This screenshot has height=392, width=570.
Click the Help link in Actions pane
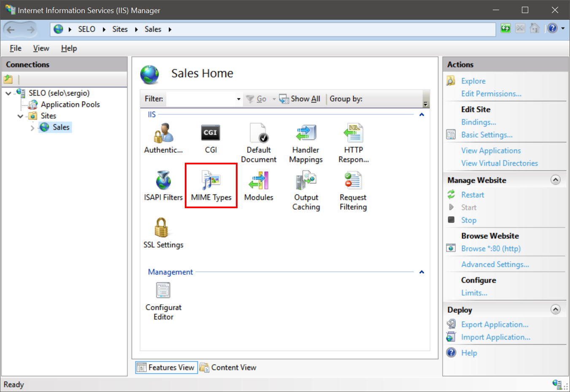(469, 353)
